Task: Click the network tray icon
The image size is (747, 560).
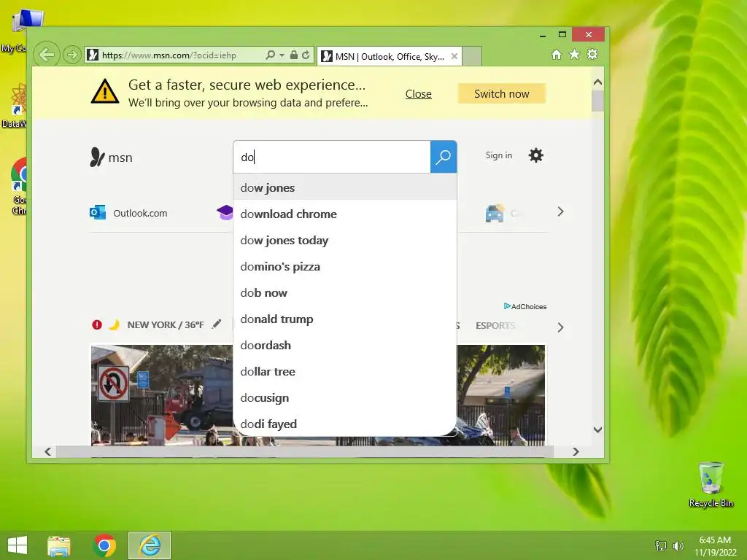Action: coord(661,545)
